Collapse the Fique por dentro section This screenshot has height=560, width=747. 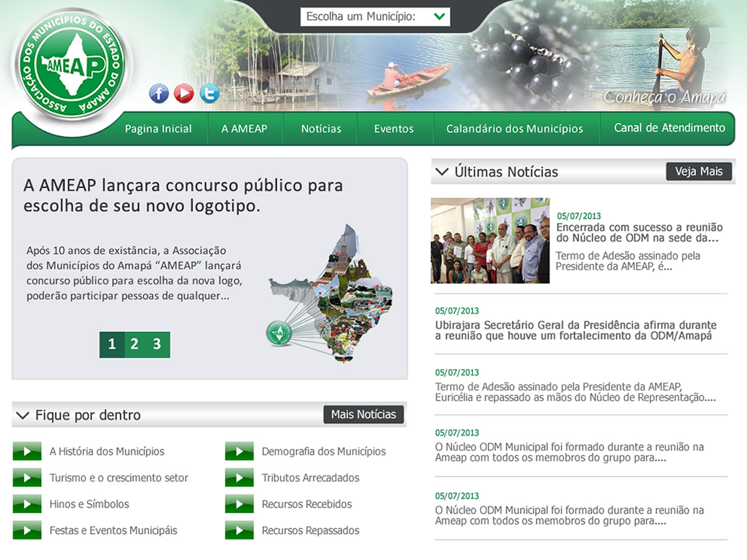click(23, 415)
